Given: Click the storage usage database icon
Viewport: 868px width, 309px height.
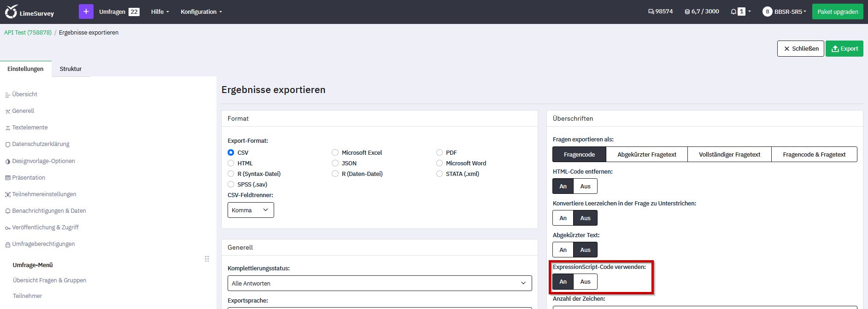Looking at the screenshot, I should tap(687, 12).
